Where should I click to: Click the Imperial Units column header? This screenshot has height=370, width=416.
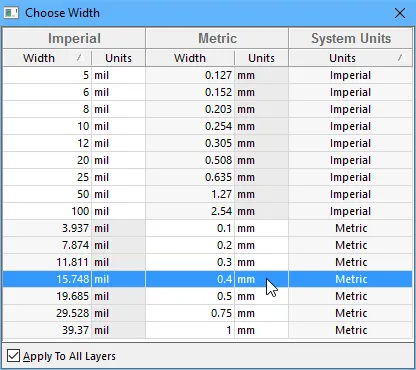(x=118, y=58)
